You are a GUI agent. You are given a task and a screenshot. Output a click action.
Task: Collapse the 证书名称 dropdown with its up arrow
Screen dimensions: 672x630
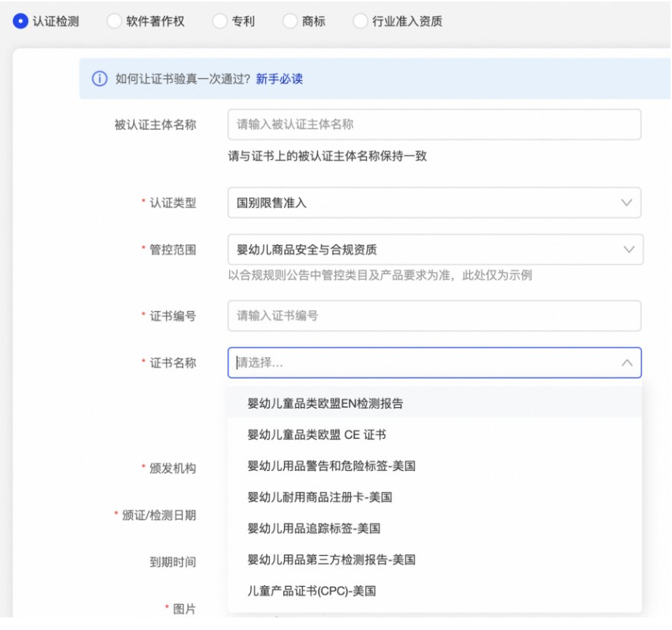tap(627, 363)
